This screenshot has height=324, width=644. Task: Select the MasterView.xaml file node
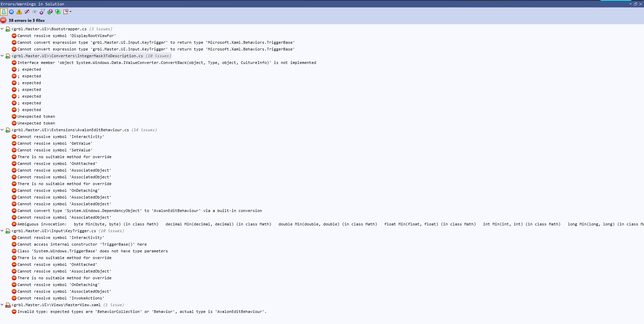click(x=56, y=305)
